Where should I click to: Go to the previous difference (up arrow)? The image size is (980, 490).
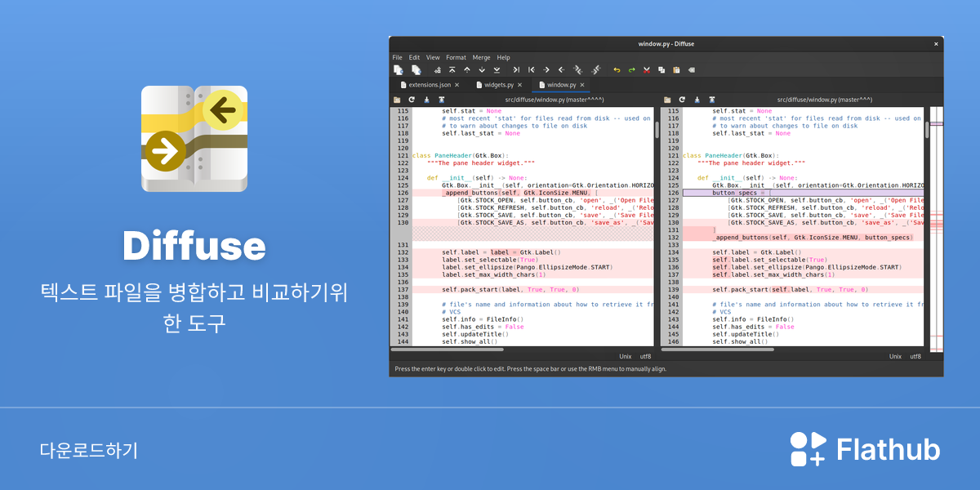(x=467, y=70)
